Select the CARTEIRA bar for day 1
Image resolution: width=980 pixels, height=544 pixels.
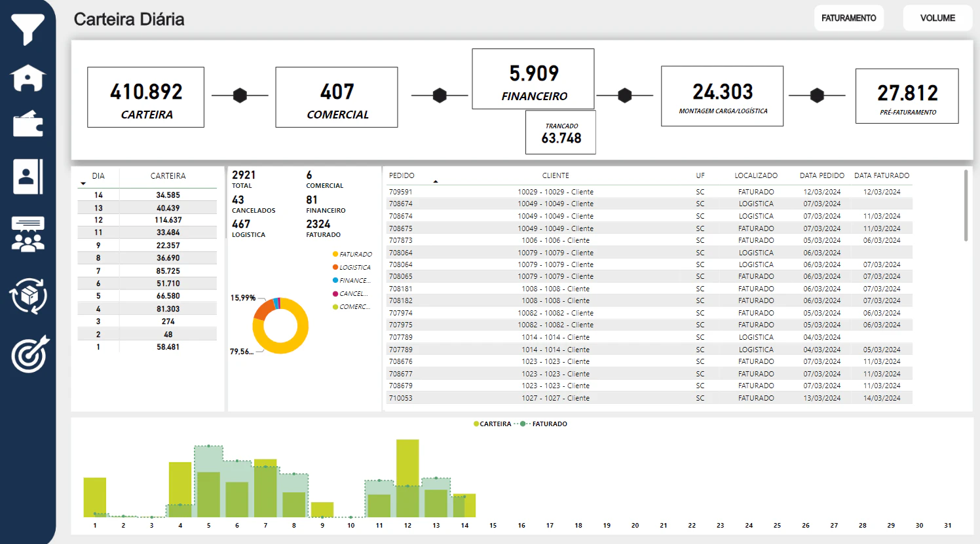pyautogui.click(x=95, y=498)
